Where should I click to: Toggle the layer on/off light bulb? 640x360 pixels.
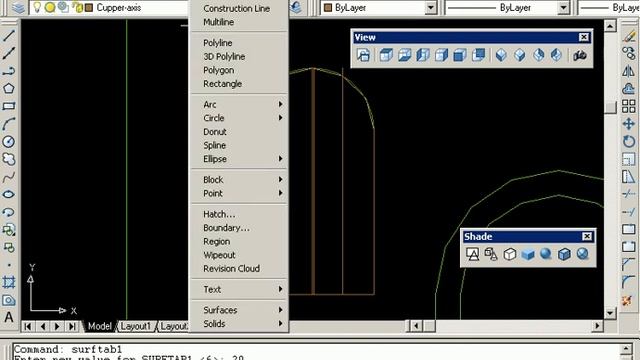coord(37,7)
